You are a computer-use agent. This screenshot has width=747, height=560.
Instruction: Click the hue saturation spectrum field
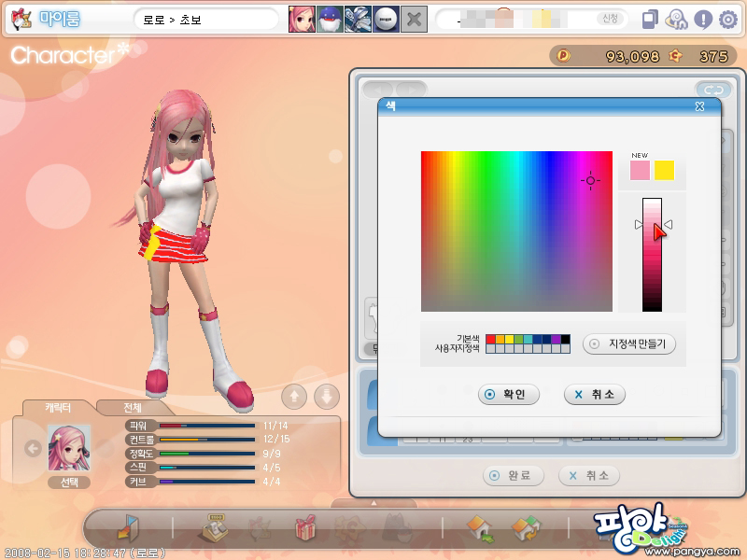pyautogui.click(x=516, y=231)
